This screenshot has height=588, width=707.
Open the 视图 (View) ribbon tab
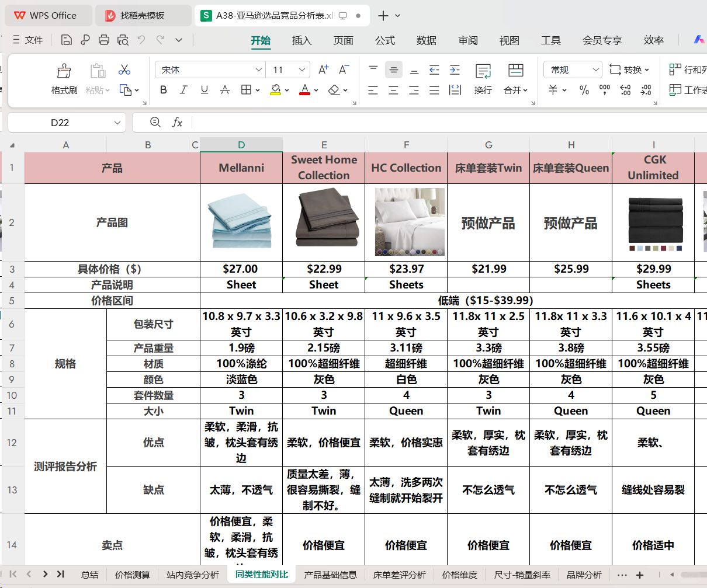point(509,40)
